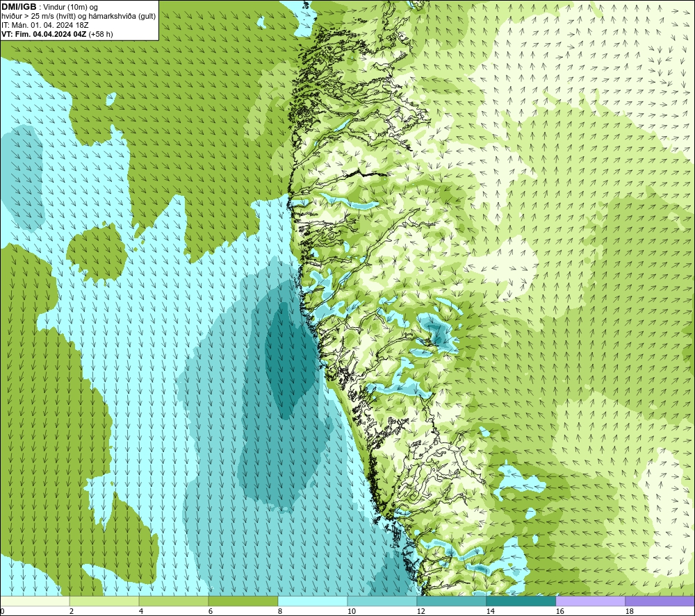Click the scale label '2'
This screenshot has width=695, height=616.
[x=72, y=612]
